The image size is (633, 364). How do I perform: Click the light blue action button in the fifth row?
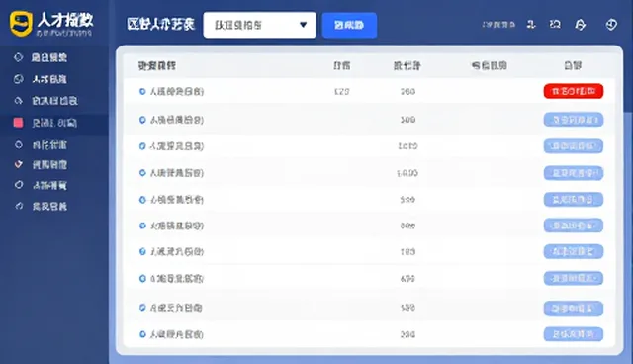(574, 200)
